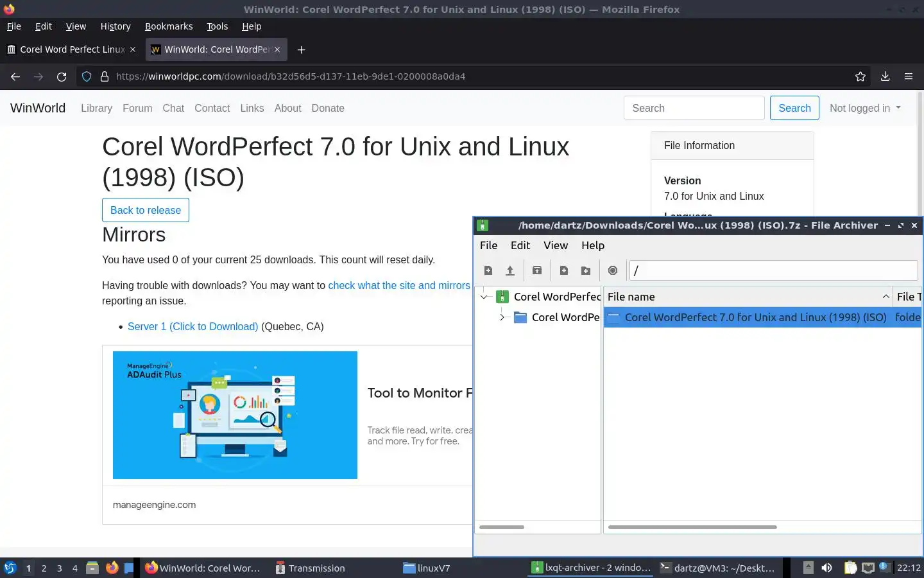Click the Add folder icon in File Archiver toolbar

coord(586,270)
